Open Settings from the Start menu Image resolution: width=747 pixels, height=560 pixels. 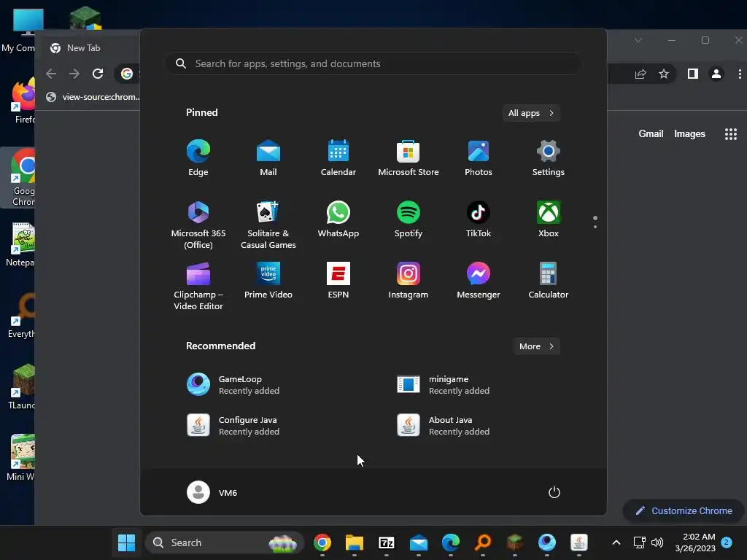(x=549, y=158)
